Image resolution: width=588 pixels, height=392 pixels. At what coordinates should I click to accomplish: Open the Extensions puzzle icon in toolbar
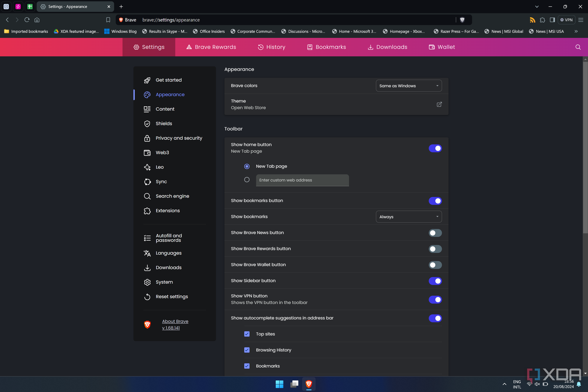(542, 20)
